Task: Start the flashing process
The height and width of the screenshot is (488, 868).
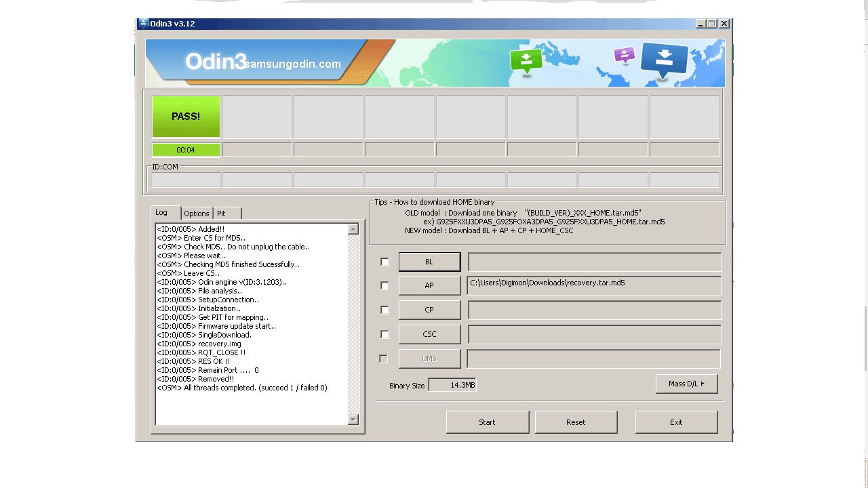Action: [x=487, y=422]
